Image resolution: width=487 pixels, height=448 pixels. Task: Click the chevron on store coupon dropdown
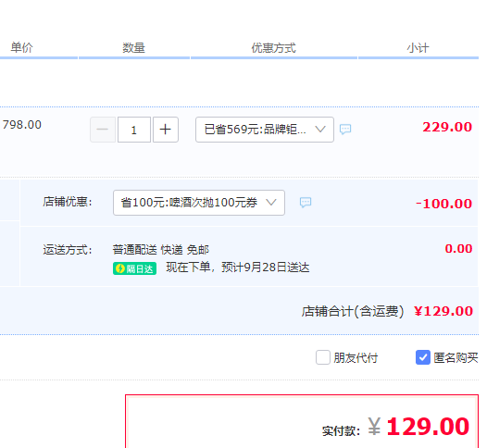271,203
